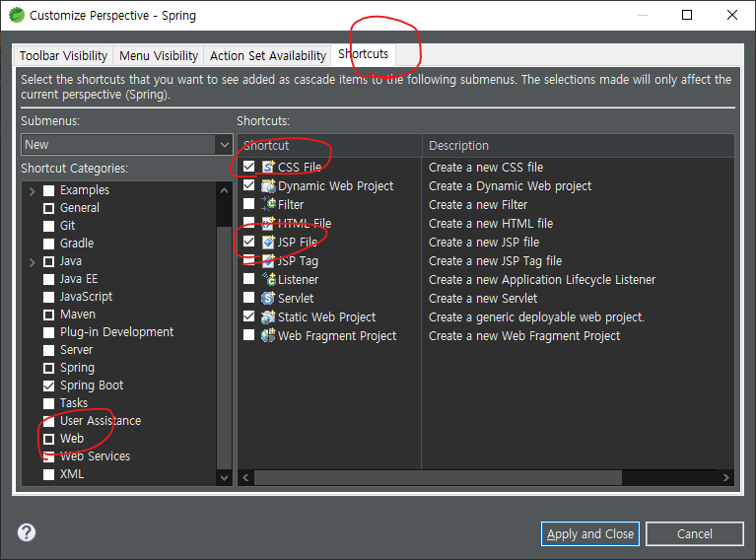This screenshot has width=756, height=560.
Task: Click the Apply and Close button
Action: [590, 534]
